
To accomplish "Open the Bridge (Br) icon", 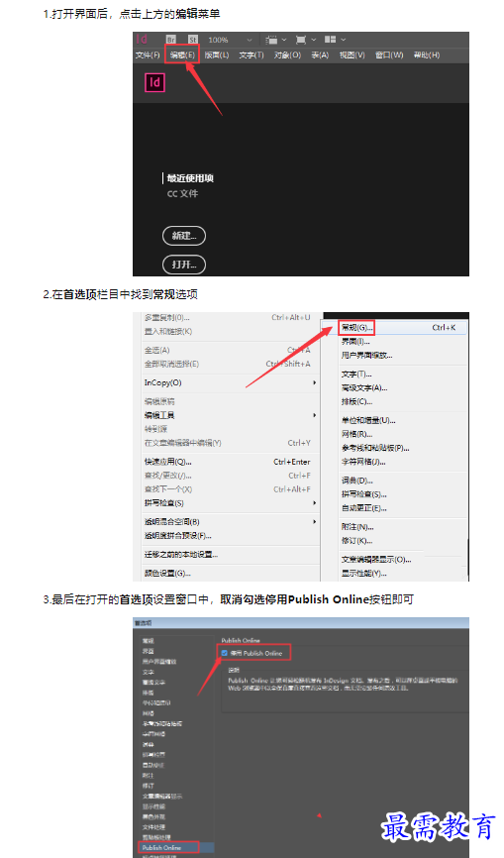I will click(171, 40).
